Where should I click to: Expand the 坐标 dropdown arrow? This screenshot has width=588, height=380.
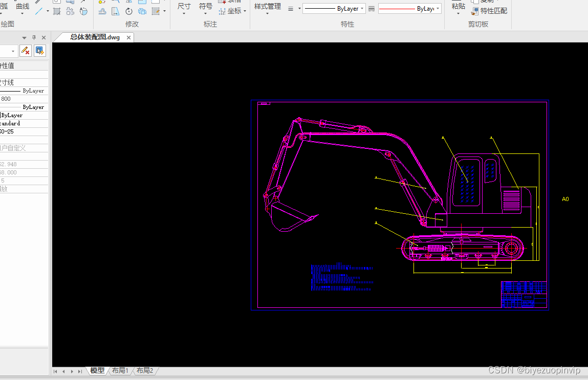[x=245, y=11]
